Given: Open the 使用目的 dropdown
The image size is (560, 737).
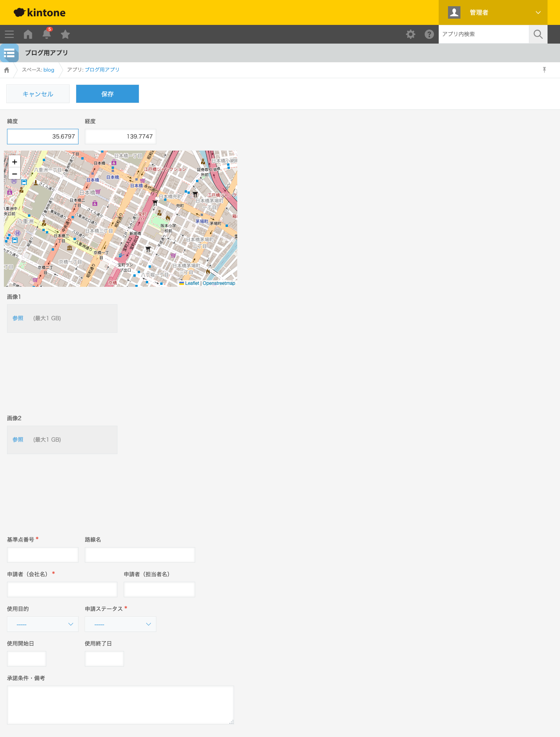Looking at the screenshot, I should [x=43, y=624].
